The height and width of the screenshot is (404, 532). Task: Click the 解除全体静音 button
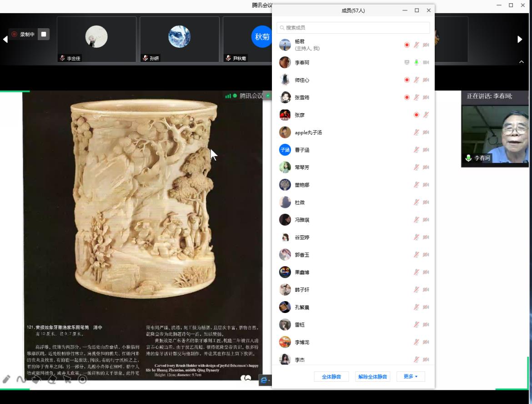click(372, 376)
